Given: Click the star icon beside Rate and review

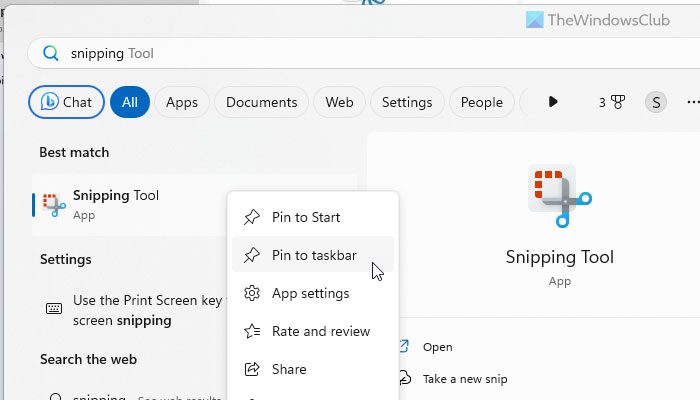Looking at the screenshot, I should point(252,331).
